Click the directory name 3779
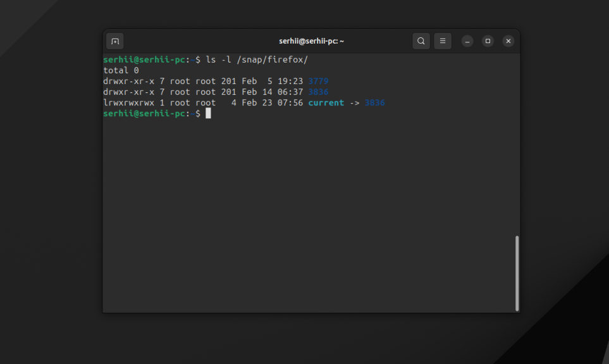This screenshot has width=609, height=364. tap(318, 81)
